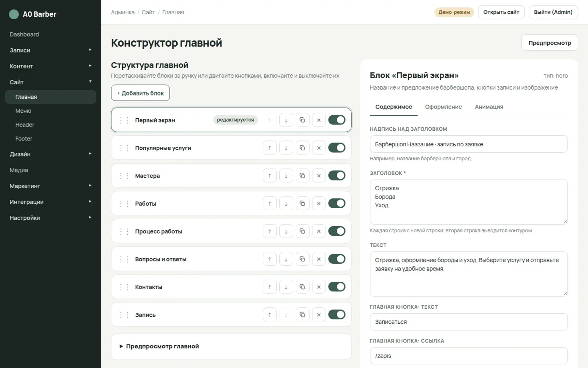Move the Популярные услуги block up
This screenshot has height=368, width=588.
coord(270,148)
